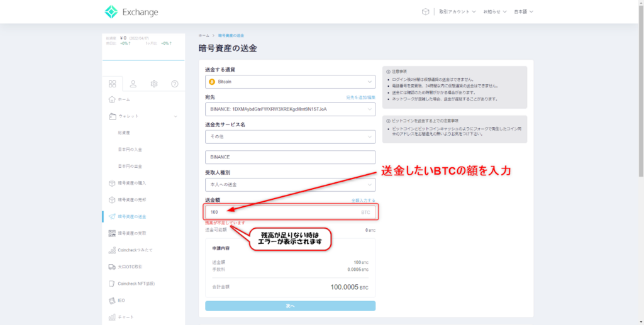
Task: Open 日本円の出金 in sidebar
Action: 130,166
